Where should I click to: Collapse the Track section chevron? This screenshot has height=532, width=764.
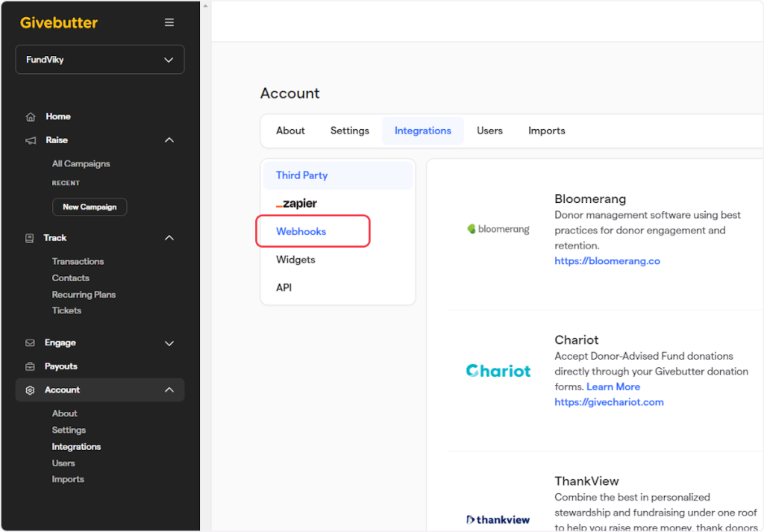tap(169, 238)
